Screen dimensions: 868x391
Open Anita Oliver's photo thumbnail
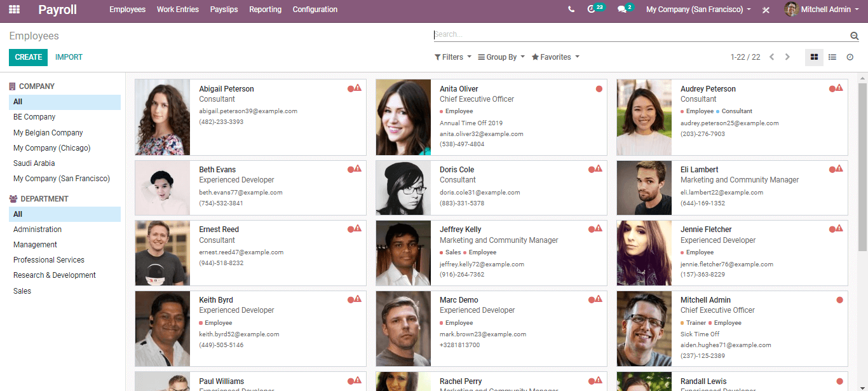pos(403,117)
